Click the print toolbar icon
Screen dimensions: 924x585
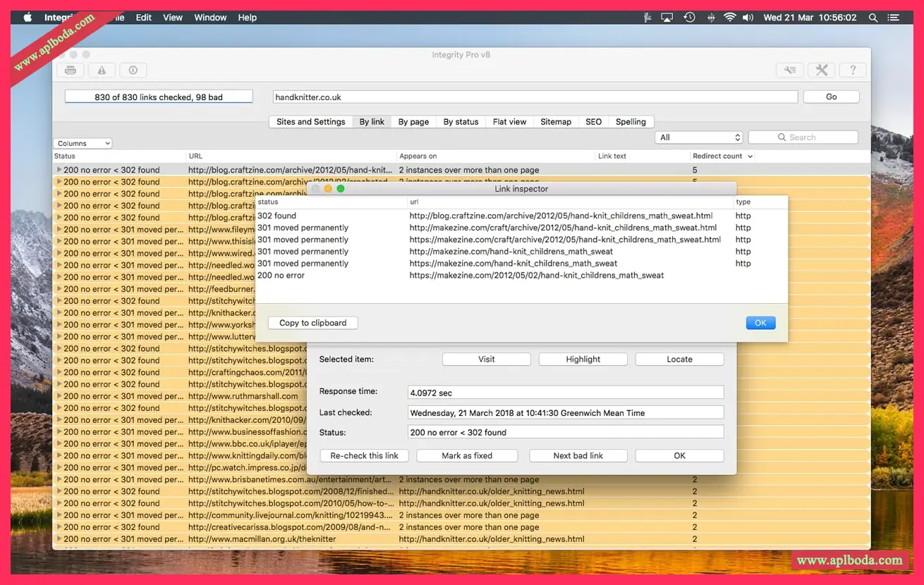click(x=71, y=70)
